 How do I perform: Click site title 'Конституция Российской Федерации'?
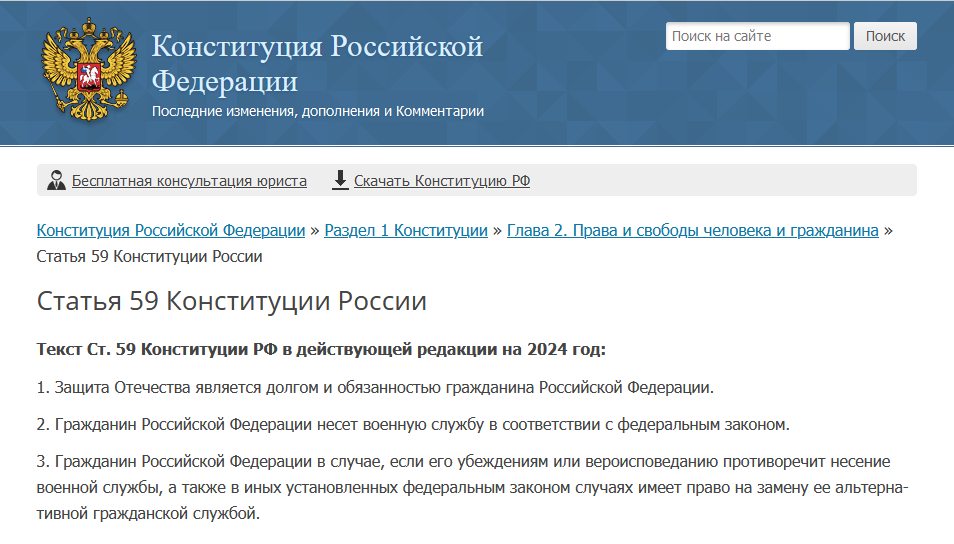tap(317, 63)
